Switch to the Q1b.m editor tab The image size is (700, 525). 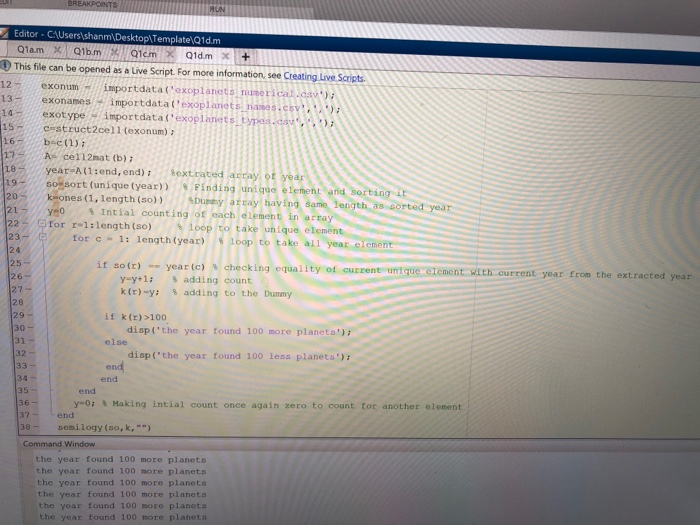(x=87, y=52)
